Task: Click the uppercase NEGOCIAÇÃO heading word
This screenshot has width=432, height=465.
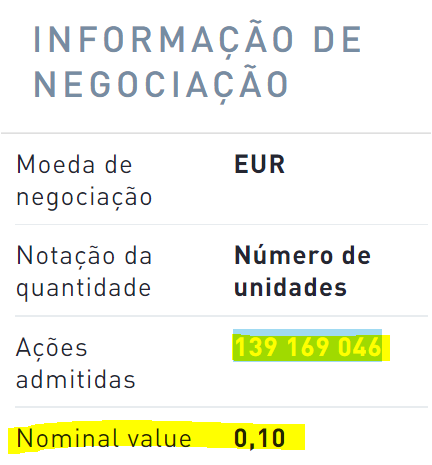Action: click(161, 83)
